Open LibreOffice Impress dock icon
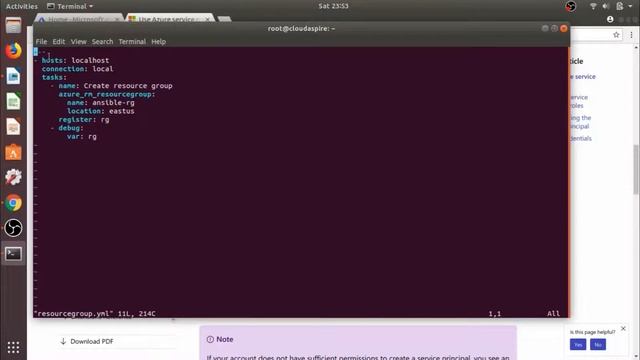 tap(13, 127)
